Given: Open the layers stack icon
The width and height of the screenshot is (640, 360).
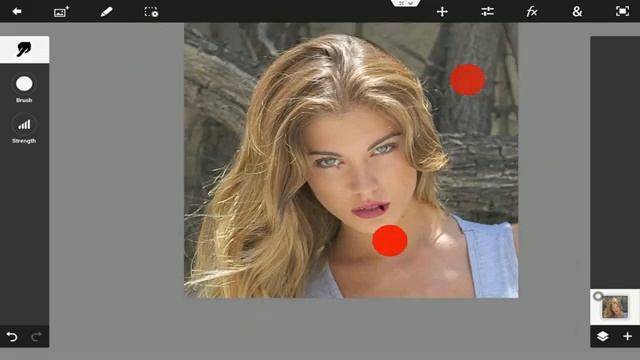Looking at the screenshot, I should pyautogui.click(x=603, y=336).
